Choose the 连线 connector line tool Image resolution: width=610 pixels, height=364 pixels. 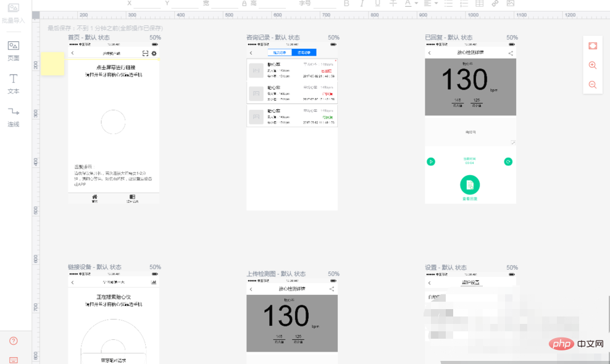pos(13,117)
